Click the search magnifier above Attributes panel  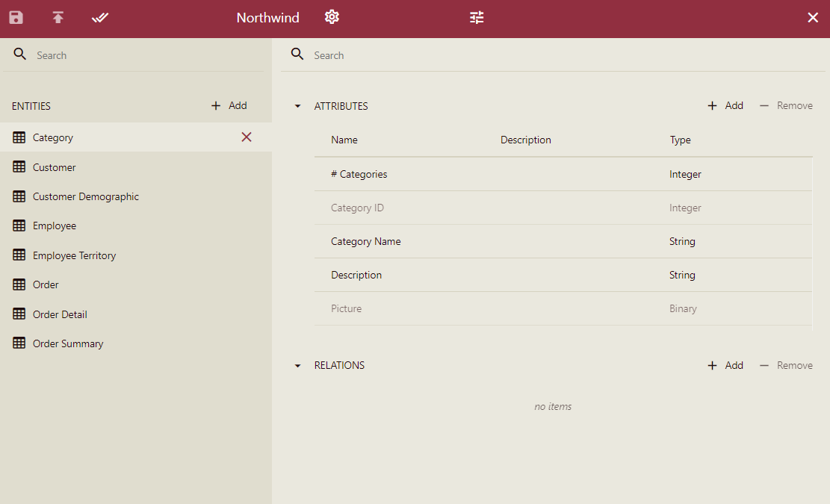coord(297,54)
